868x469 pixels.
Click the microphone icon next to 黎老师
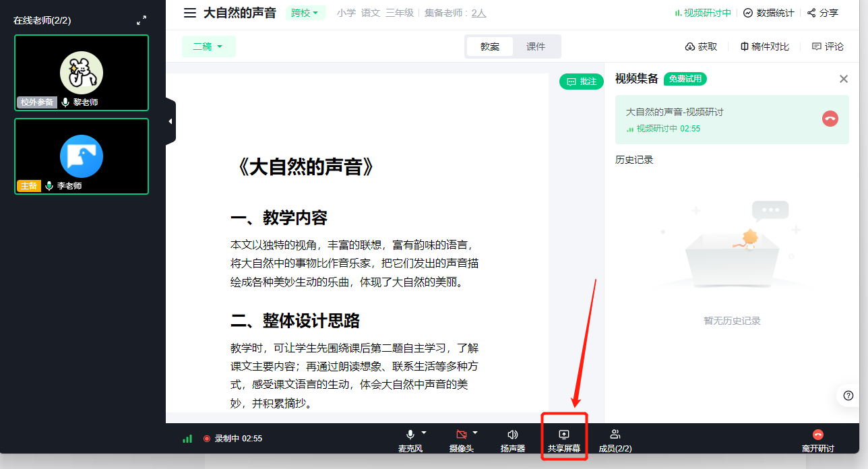[65, 102]
